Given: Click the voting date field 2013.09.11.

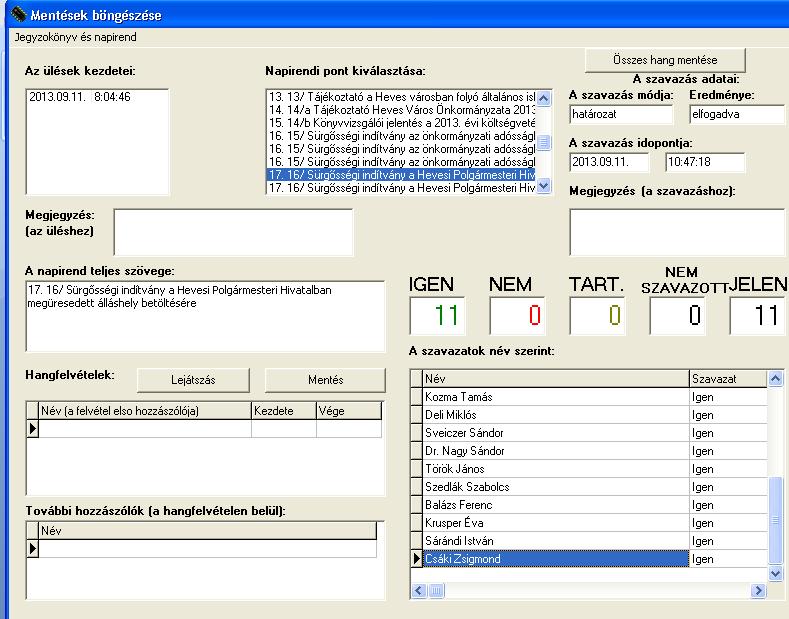Looking at the screenshot, I should coord(609,162).
